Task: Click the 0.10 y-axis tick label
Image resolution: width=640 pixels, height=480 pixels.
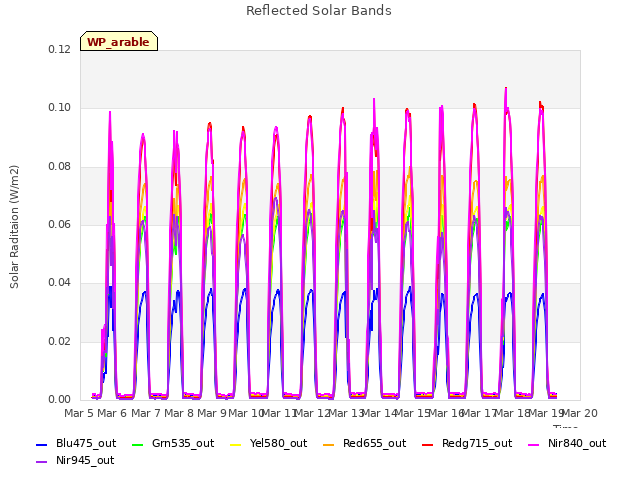Action: [60, 108]
